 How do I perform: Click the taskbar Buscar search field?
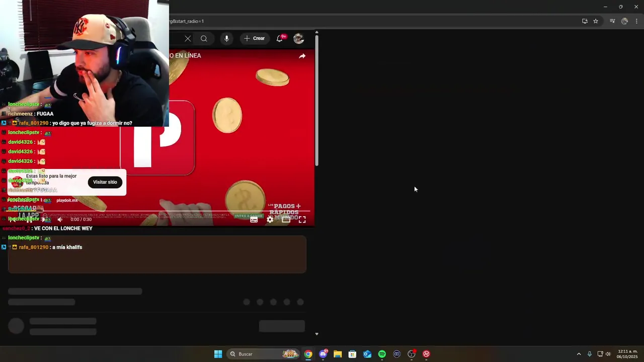pyautogui.click(x=264, y=354)
